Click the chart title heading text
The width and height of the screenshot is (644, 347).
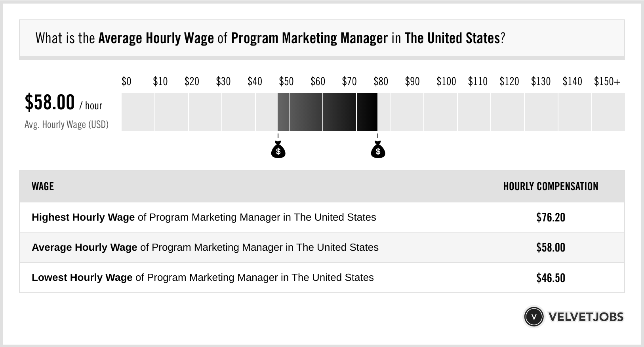[x=270, y=38]
